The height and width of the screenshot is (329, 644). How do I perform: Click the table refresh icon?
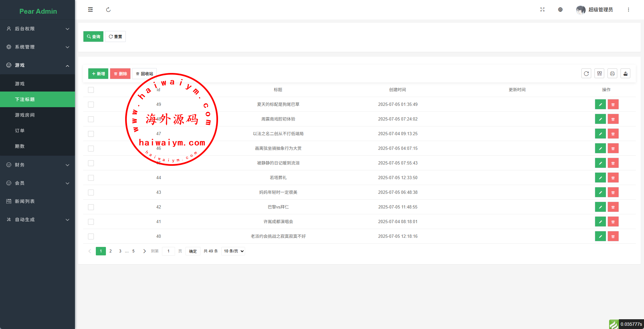pos(586,74)
